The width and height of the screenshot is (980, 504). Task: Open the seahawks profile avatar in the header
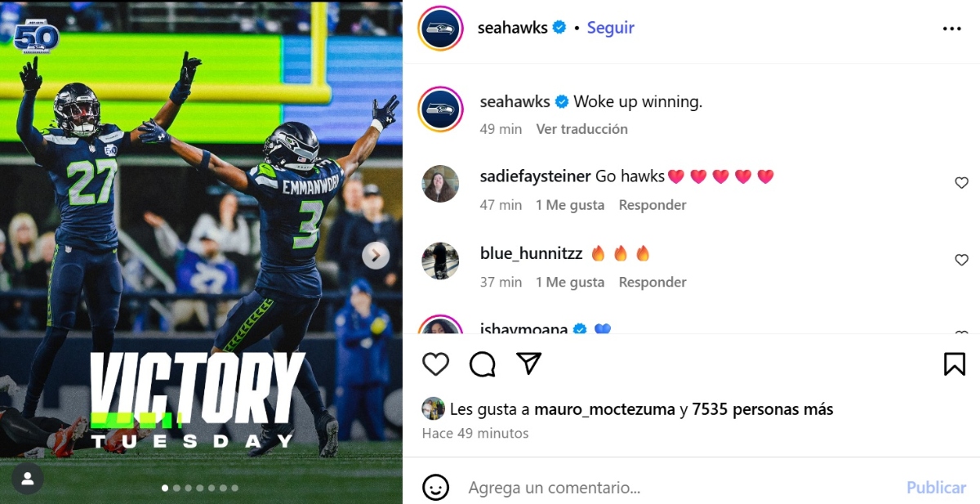pyautogui.click(x=442, y=29)
